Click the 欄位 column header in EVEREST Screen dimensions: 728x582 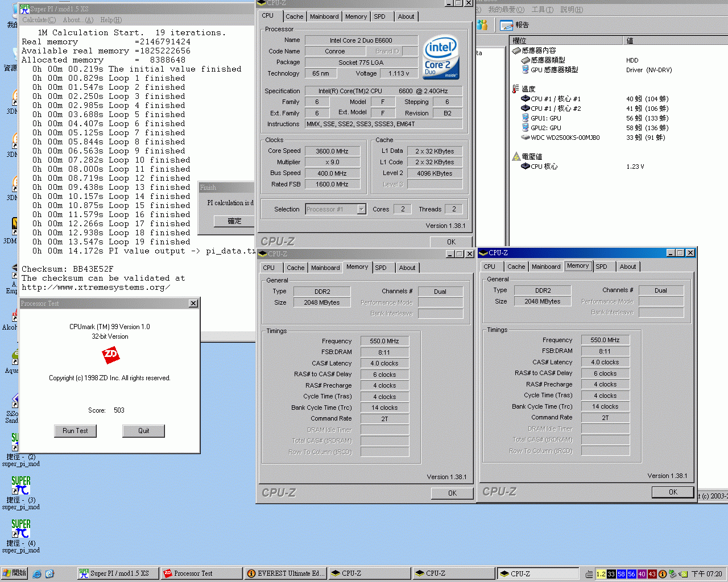tap(566, 40)
